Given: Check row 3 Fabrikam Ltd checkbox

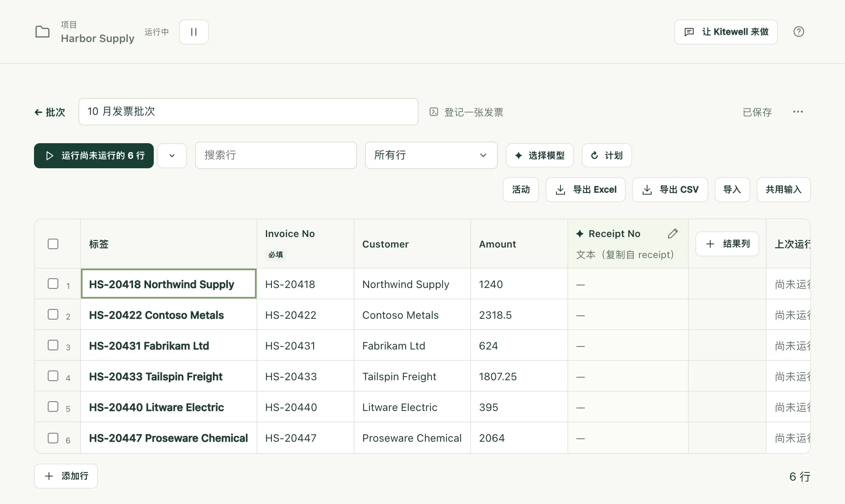Looking at the screenshot, I should point(53,345).
